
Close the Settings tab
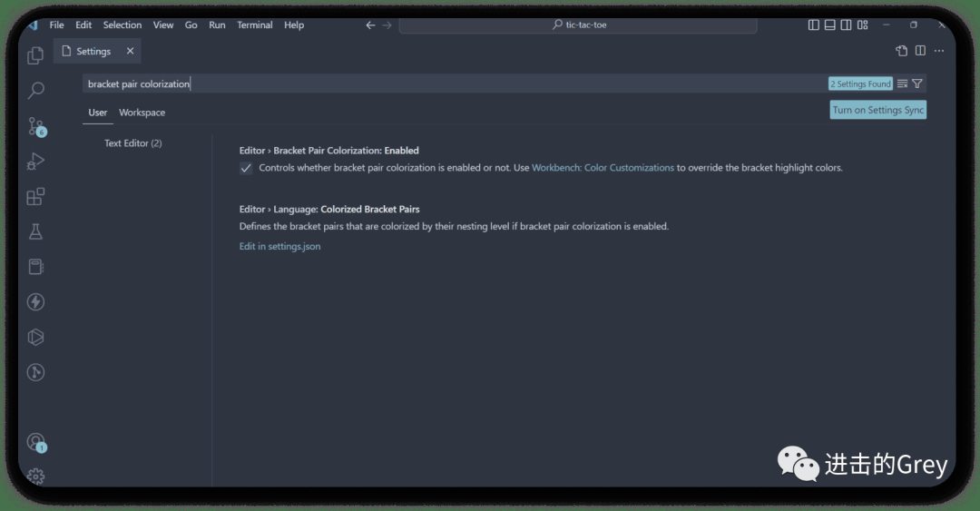coord(130,51)
